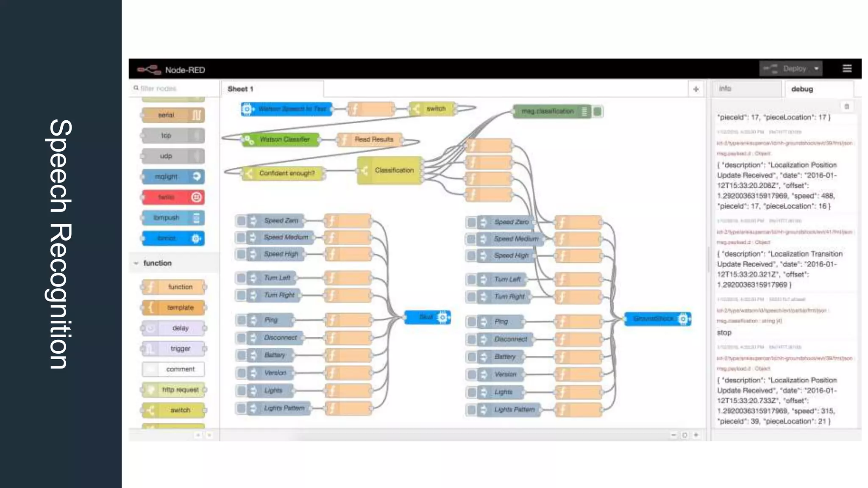Screen dimensions: 868x488
Task: Trigger the left Speed Zero inject button
Action: pyautogui.click(x=241, y=221)
